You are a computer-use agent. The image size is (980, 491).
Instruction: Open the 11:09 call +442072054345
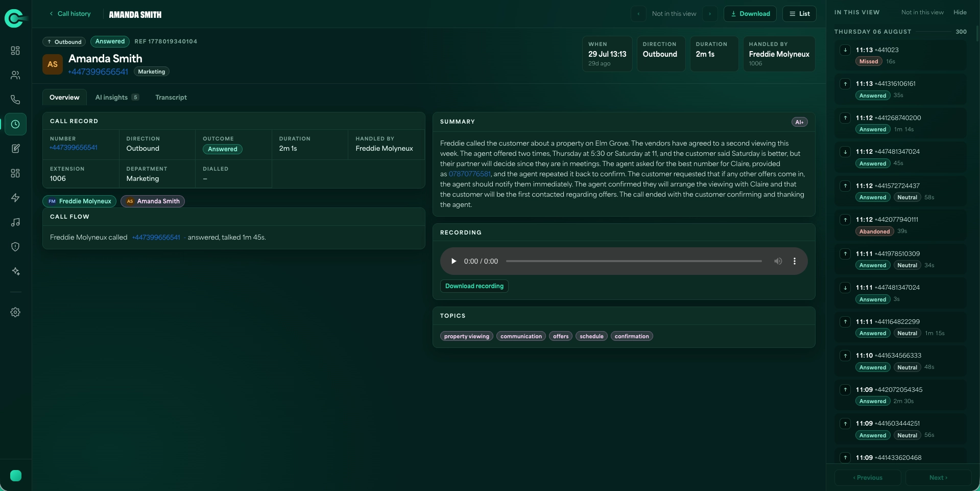pos(901,395)
